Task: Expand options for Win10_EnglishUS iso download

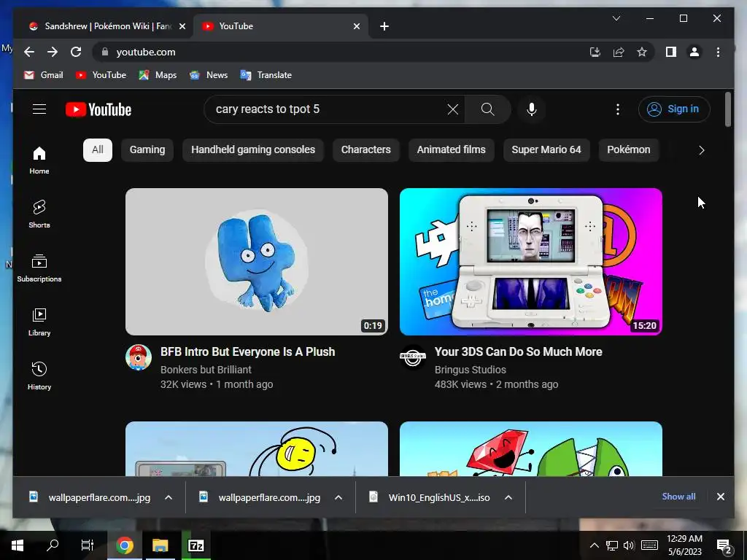Action: point(508,497)
